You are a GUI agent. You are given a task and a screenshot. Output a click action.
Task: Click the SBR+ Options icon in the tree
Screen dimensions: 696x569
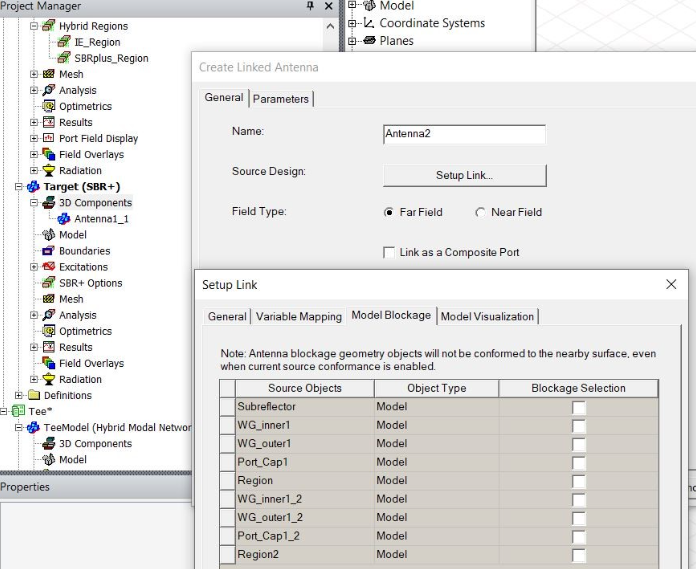click(49, 283)
